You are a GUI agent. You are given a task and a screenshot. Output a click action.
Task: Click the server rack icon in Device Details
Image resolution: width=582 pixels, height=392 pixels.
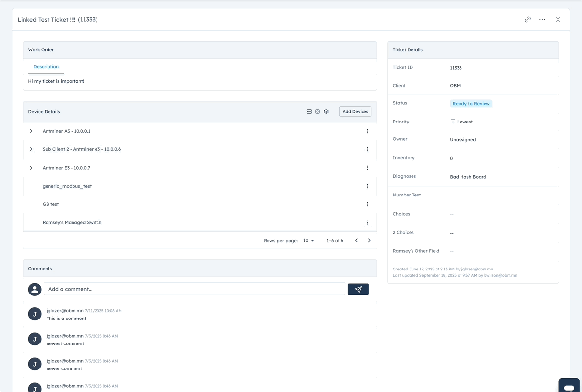coord(309,112)
